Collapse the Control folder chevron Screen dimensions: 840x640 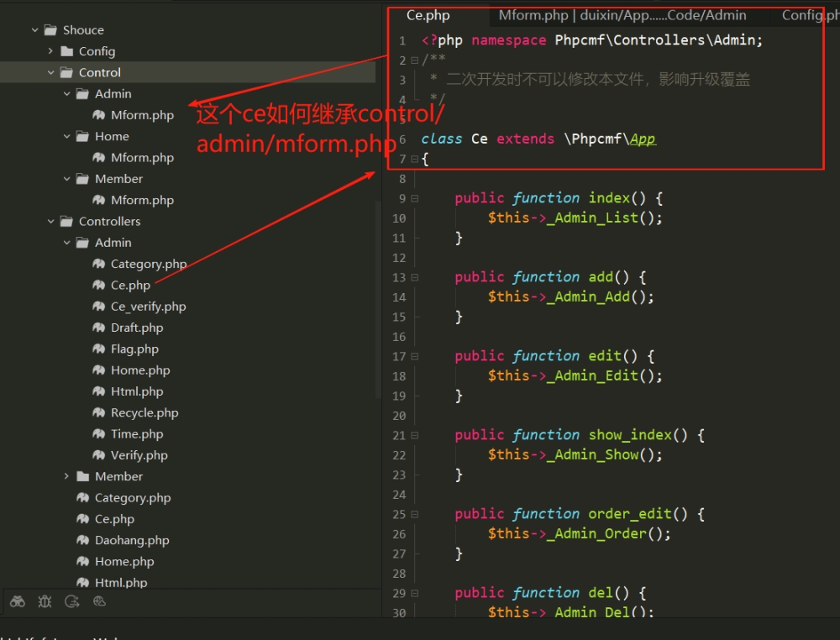click(51, 72)
